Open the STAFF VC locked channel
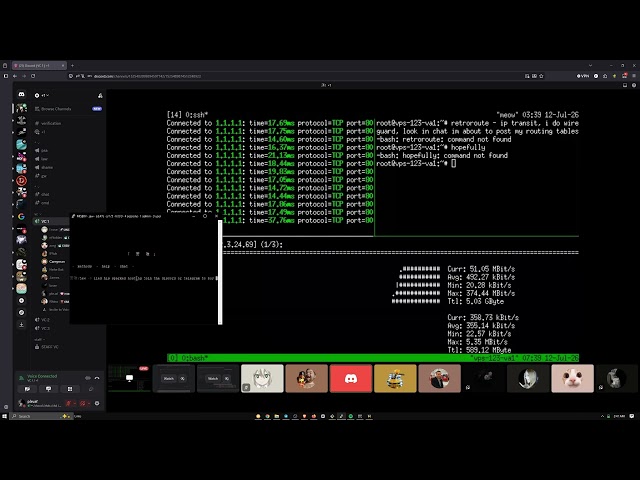640x480 pixels. pos(47,347)
